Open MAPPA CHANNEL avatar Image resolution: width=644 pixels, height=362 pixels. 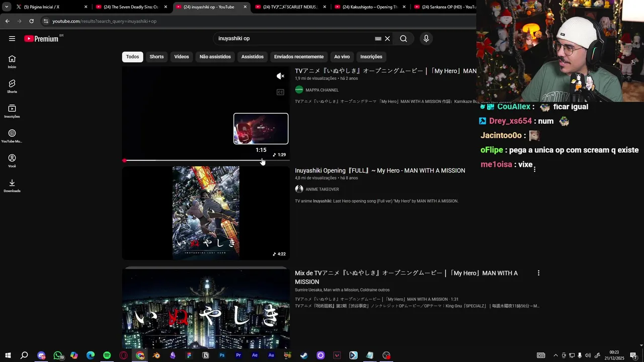click(299, 89)
